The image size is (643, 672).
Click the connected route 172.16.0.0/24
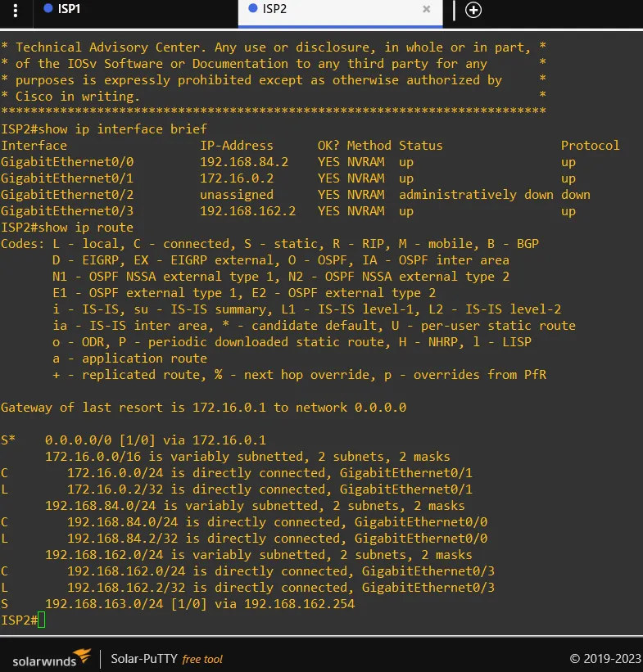point(237,473)
